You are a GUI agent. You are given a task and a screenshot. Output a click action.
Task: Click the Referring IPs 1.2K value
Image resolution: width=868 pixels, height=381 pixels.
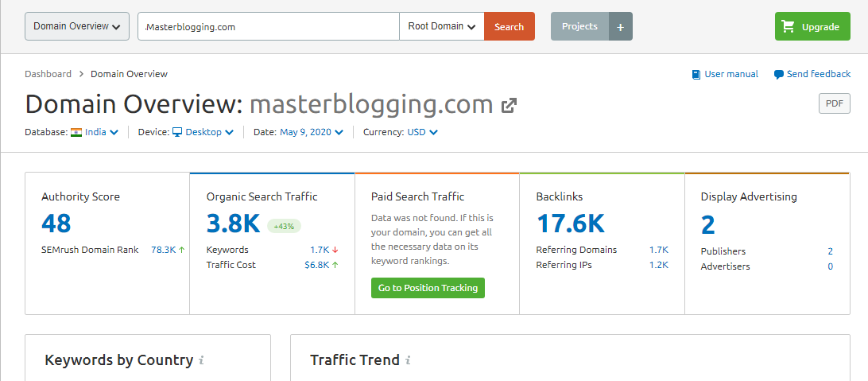(659, 265)
